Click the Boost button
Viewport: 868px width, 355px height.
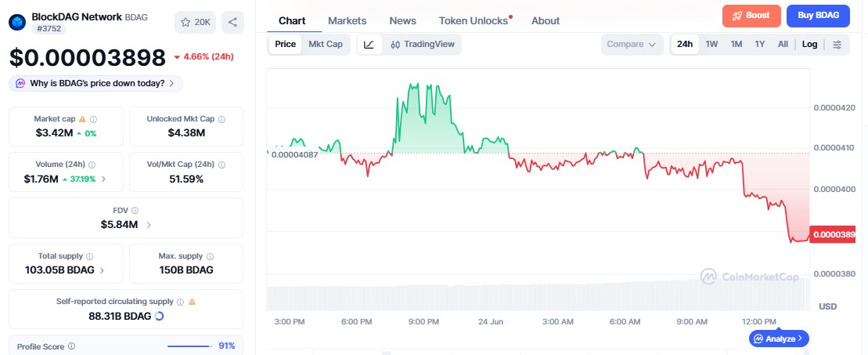coord(751,16)
